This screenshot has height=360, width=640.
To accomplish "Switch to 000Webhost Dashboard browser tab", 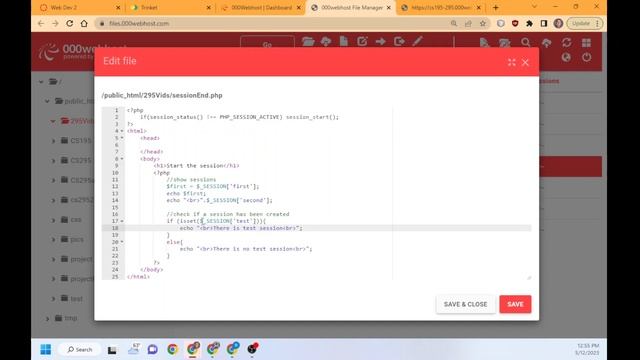I will point(261,7).
